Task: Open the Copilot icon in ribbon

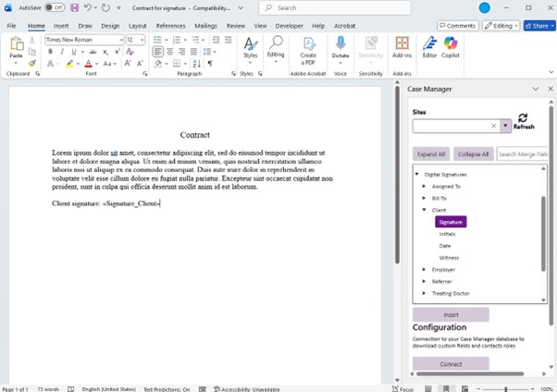Action: pyautogui.click(x=451, y=43)
